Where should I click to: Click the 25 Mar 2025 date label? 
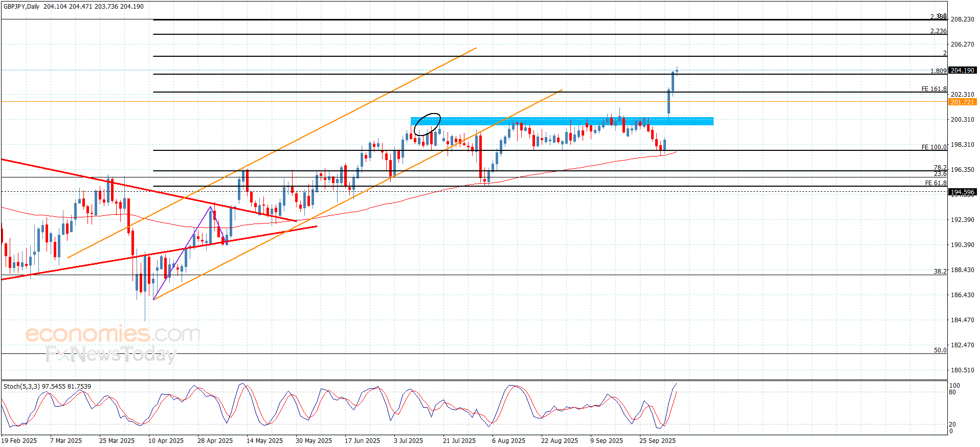pos(117,441)
